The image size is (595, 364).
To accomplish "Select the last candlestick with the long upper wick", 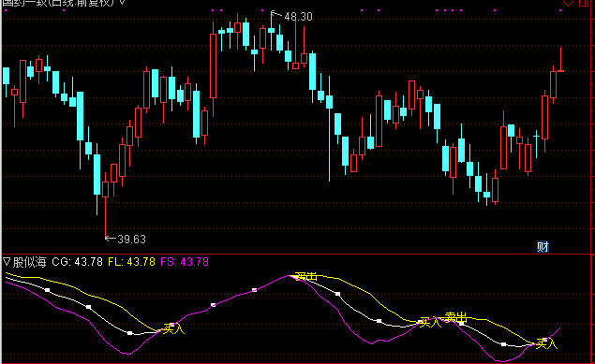I will (560, 60).
